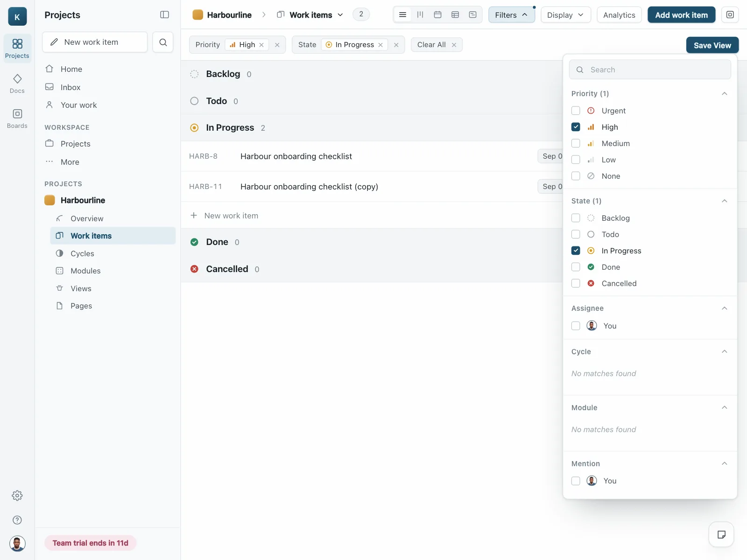Collapse the State filter section

(x=725, y=201)
